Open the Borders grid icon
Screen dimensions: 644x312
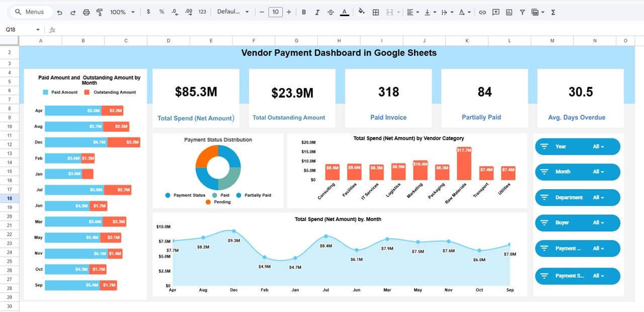(x=375, y=12)
